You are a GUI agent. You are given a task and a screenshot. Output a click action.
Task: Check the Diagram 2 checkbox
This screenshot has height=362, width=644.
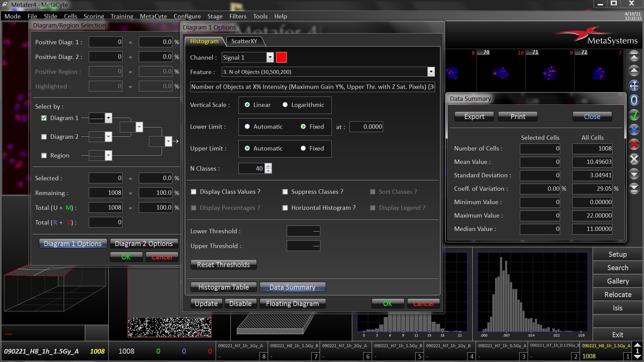(44, 137)
